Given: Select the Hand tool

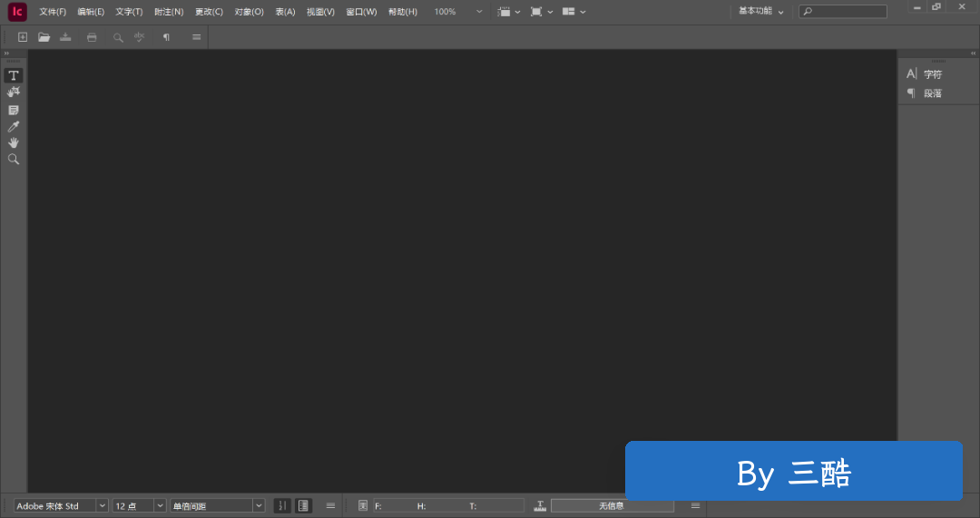Looking at the screenshot, I should [x=13, y=143].
